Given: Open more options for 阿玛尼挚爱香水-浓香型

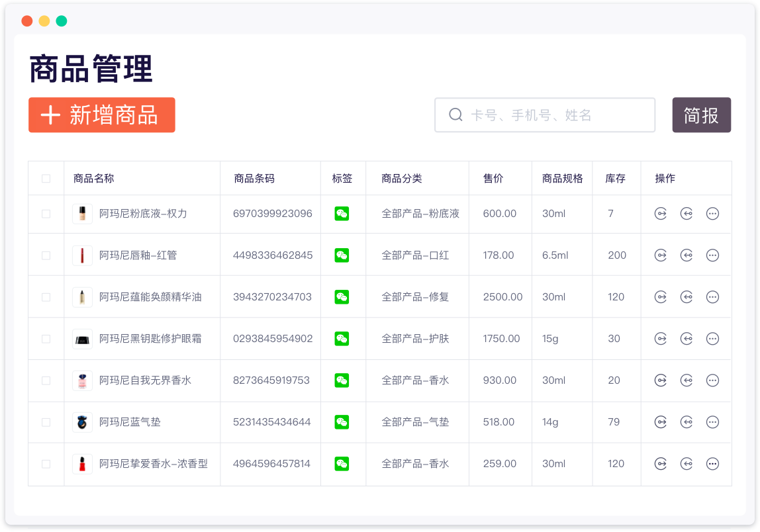Looking at the screenshot, I should [712, 464].
